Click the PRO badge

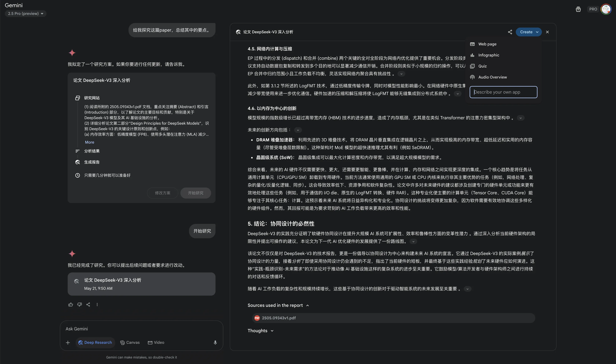pos(593,9)
